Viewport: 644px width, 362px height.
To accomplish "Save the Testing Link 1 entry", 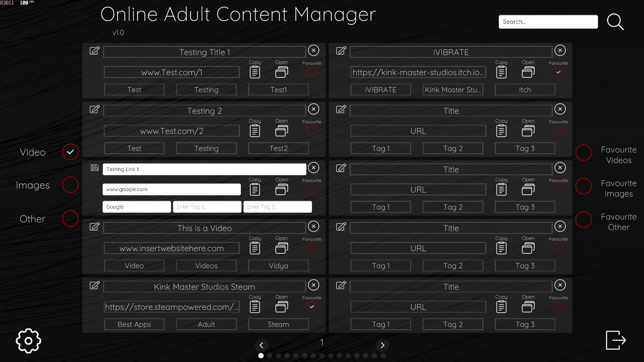I will pos(95,168).
